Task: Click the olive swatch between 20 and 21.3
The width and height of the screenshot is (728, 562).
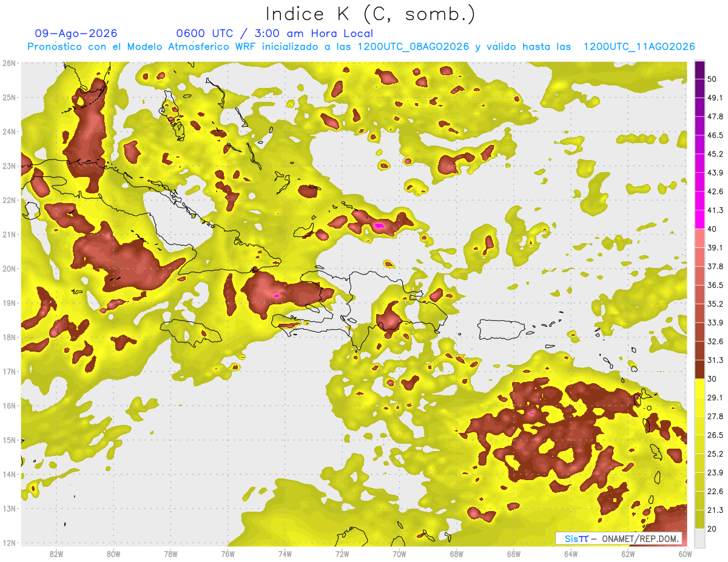Action: (699, 519)
